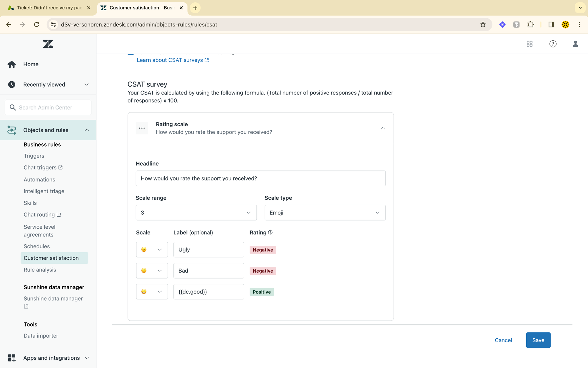
Task: Open the help question mark icon
Action: tap(553, 44)
